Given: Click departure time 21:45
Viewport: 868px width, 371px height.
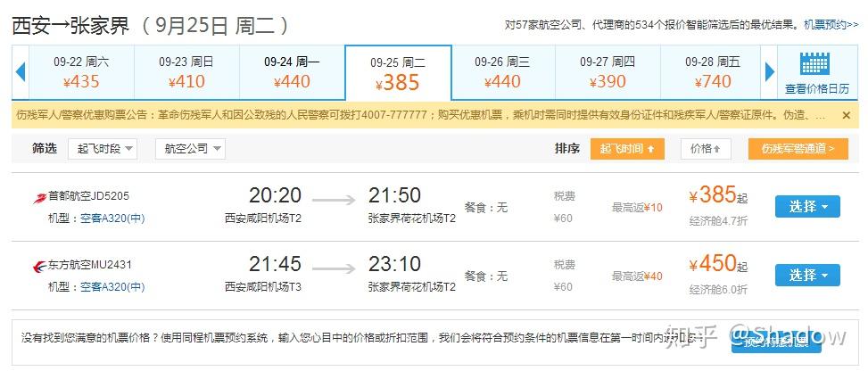Looking at the screenshot, I should 275,264.
